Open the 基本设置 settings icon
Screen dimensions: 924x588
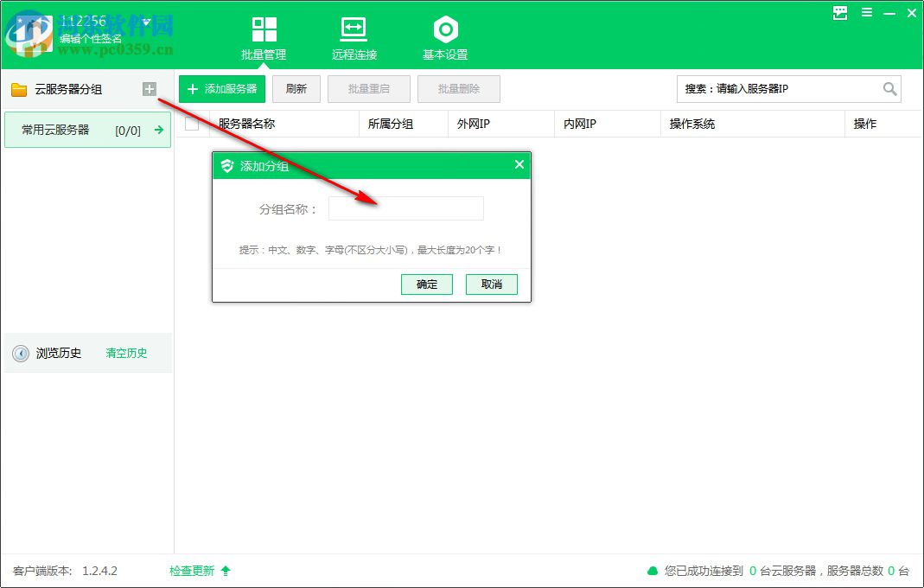point(445,29)
